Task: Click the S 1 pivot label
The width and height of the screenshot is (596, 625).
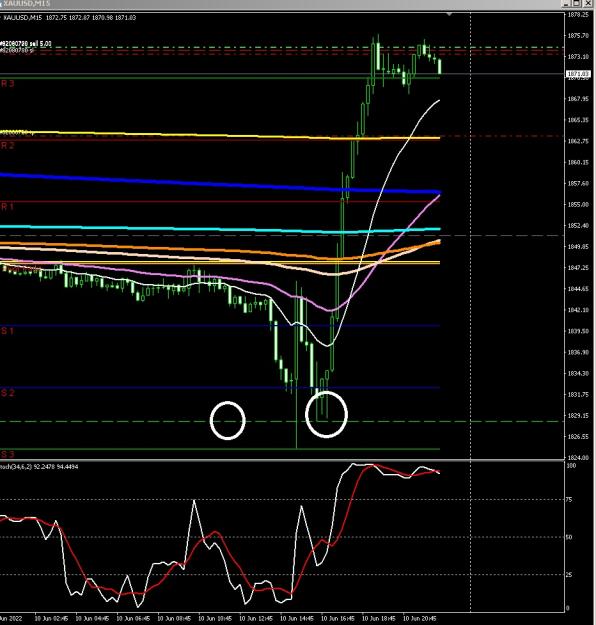Action: [8, 331]
